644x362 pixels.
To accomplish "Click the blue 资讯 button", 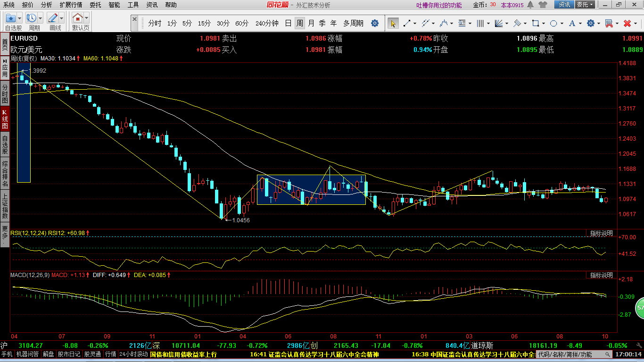I will pos(564,5).
